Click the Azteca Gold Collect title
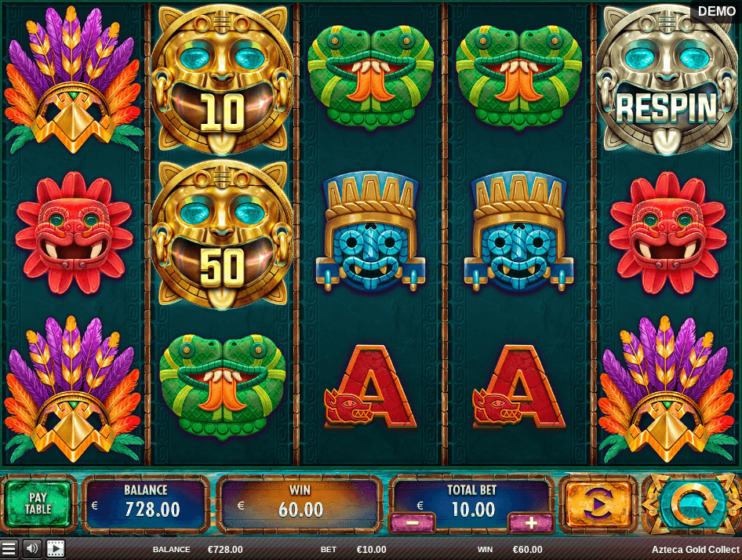The width and height of the screenshot is (742, 560). [695, 550]
